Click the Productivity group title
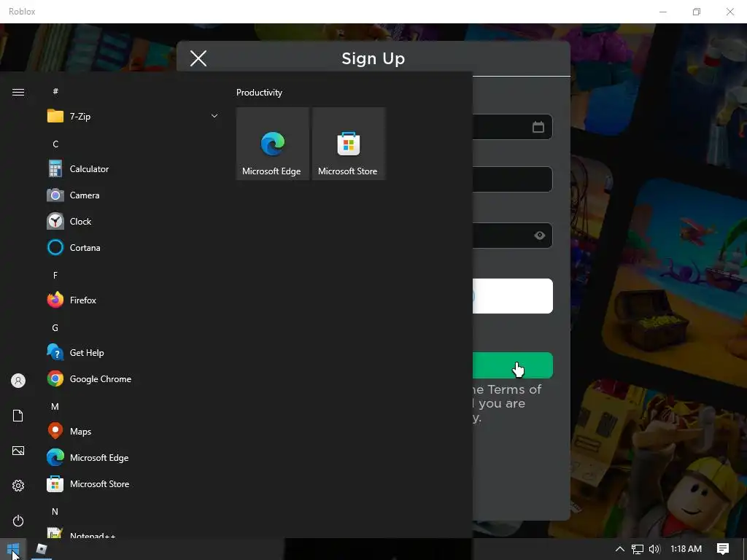This screenshot has height=560, width=747. click(259, 93)
